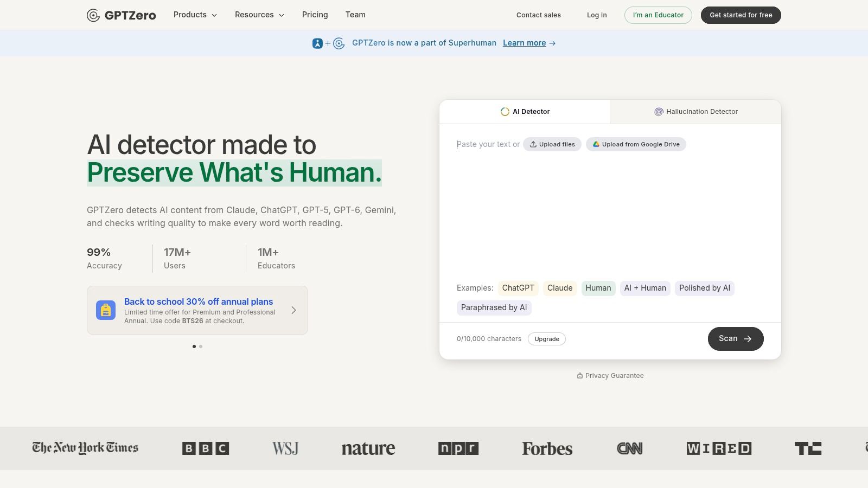Open the TechCrunch logo
The image size is (868, 488).
pos(808,448)
